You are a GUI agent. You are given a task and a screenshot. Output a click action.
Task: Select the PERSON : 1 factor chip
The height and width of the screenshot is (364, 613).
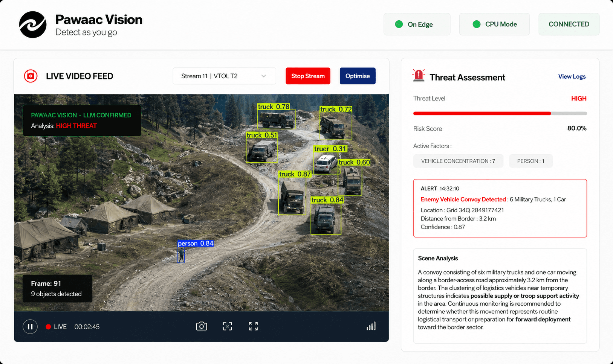click(x=530, y=161)
